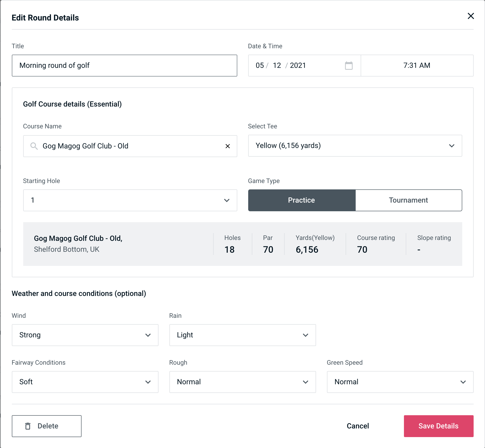Screen dimensions: 485x448
Task: Click the search icon in Course Name field
Action: coord(34,146)
